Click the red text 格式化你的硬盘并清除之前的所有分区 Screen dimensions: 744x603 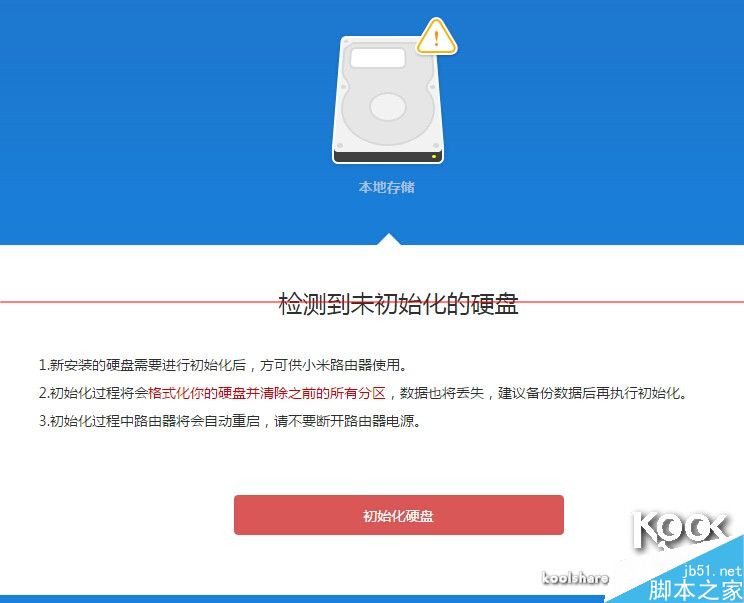[267, 393]
